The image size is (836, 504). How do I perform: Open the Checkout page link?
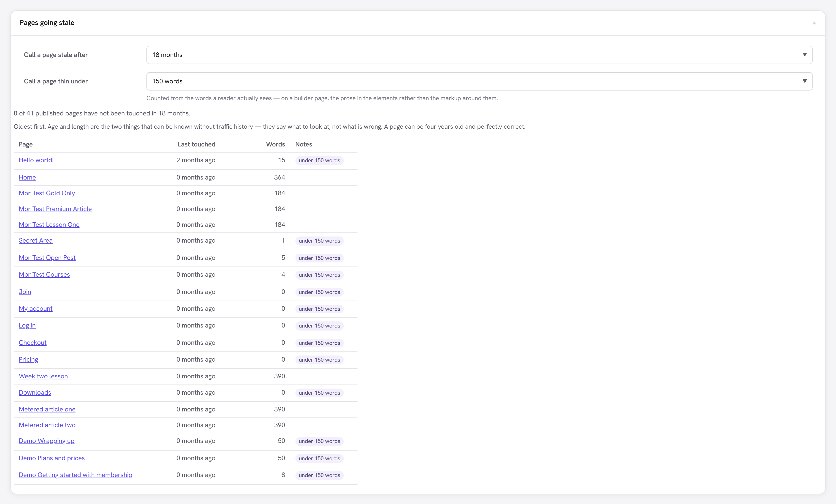point(33,343)
